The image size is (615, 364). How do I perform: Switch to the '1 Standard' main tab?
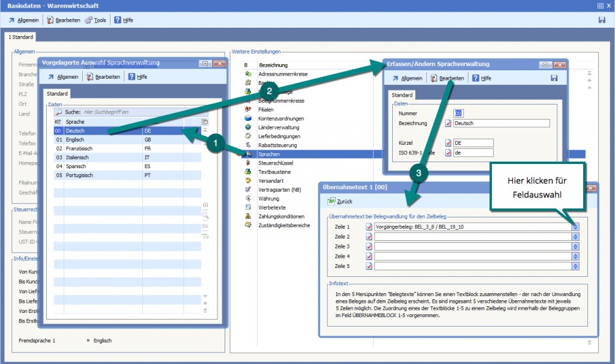coord(21,37)
